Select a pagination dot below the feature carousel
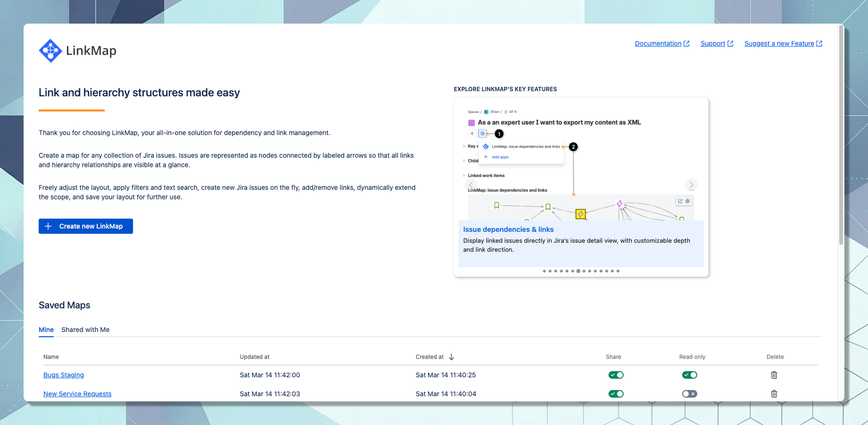Viewport: 868px width, 425px height. (x=578, y=271)
